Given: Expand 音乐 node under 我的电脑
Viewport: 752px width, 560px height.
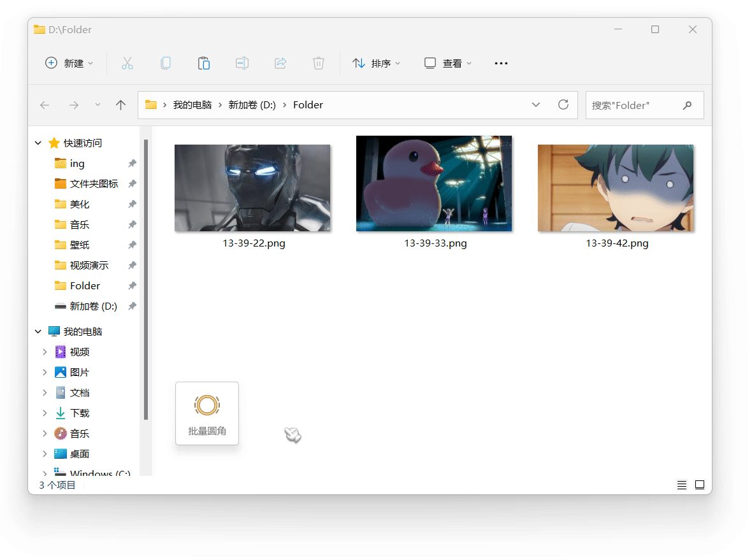Looking at the screenshot, I should pos(45,433).
